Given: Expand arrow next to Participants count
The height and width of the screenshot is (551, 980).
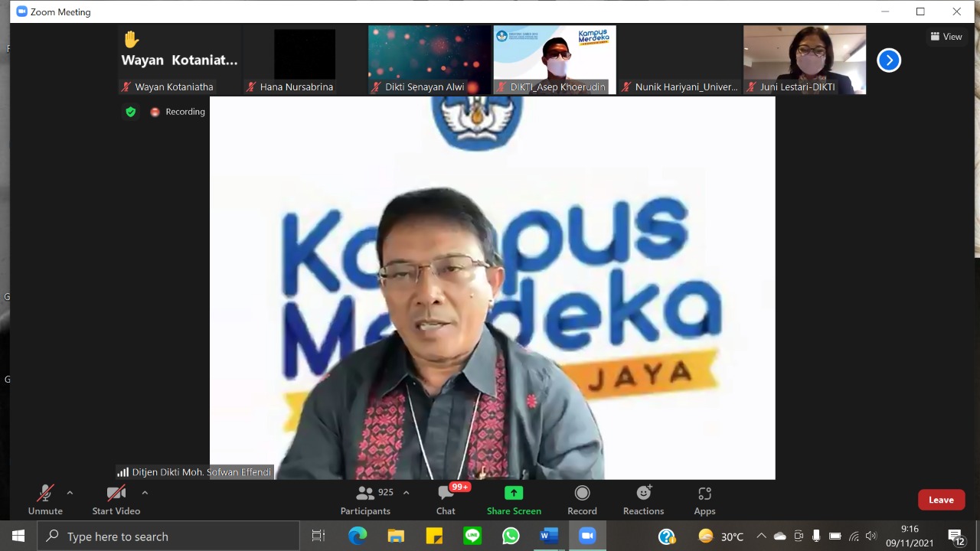Looking at the screenshot, I should point(406,493).
